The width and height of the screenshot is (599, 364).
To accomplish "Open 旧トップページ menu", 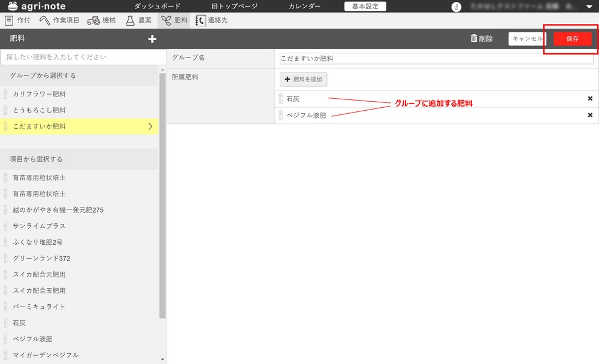I will point(235,7).
